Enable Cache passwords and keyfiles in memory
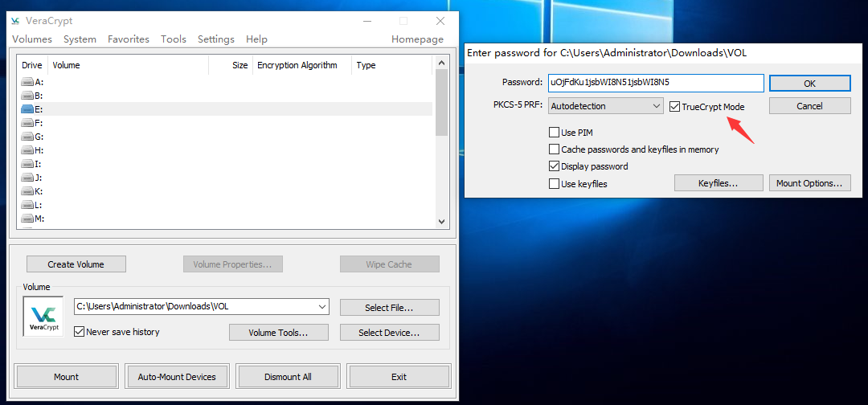Screen dimensions: 868x405 coord(554,149)
